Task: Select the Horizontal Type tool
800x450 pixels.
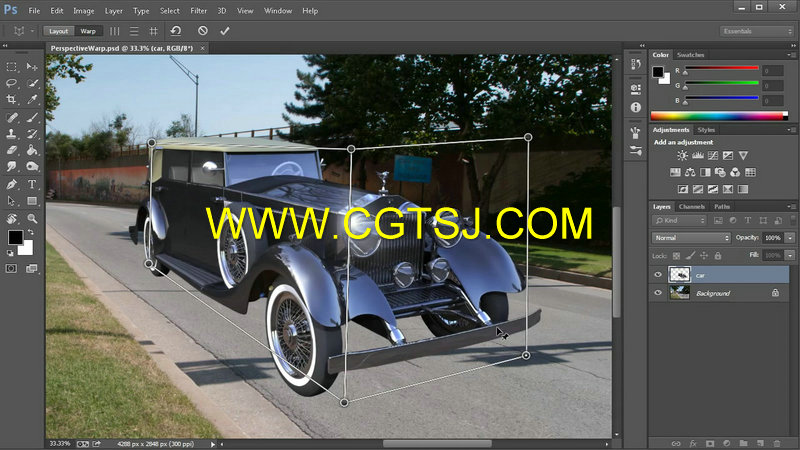Action: (32, 184)
